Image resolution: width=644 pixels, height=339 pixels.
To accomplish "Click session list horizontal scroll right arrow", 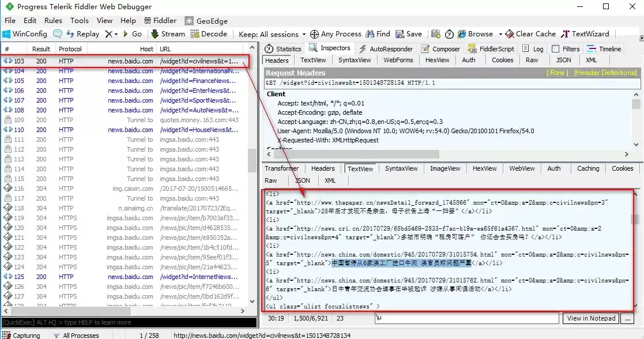I will [242, 311].
